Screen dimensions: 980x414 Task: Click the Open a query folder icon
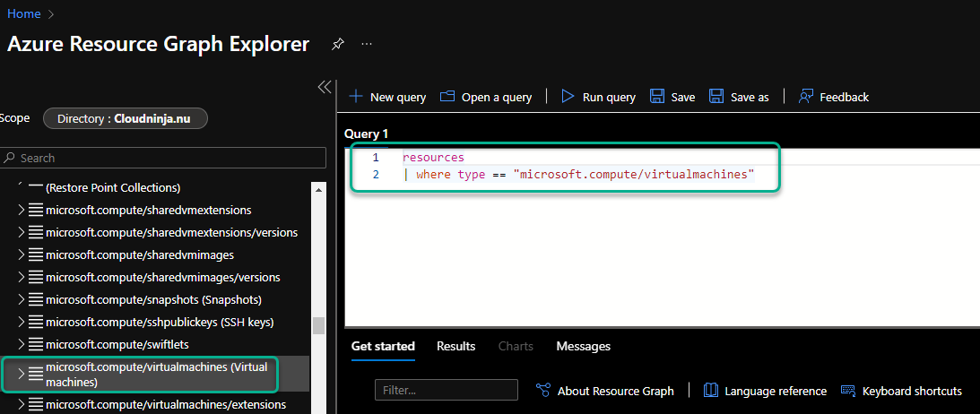(x=447, y=97)
